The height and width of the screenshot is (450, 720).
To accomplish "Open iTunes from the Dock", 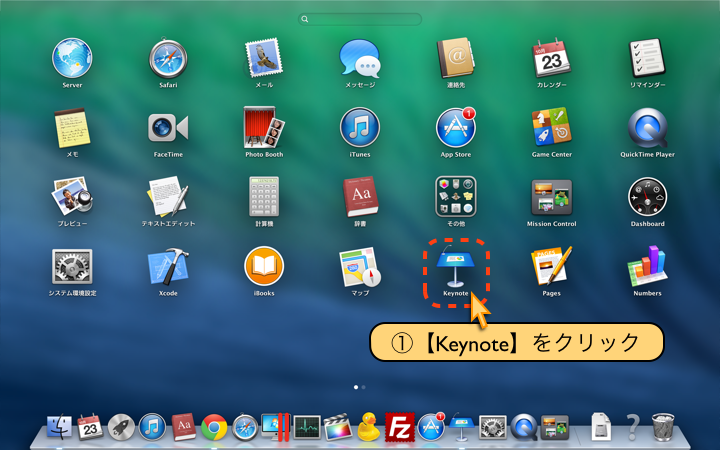I will pos(152,427).
